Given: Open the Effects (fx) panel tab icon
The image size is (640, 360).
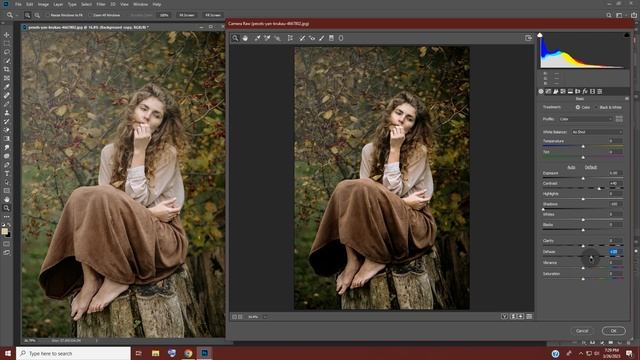Looking at the screenshot, I should 585,91.
